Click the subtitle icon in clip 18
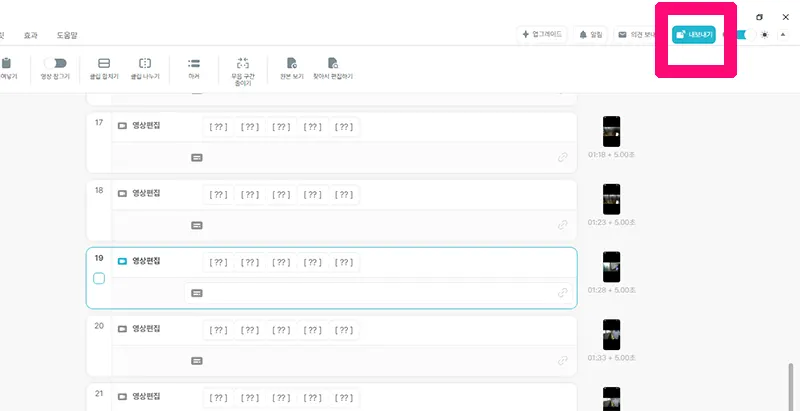800x411 pixels. point(197,225)
